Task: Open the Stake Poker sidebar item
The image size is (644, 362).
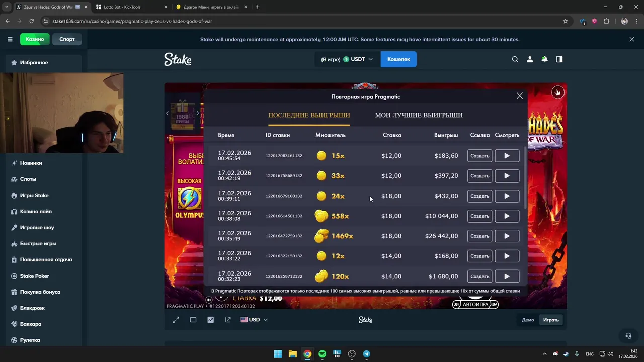Action: click(43, 276)
